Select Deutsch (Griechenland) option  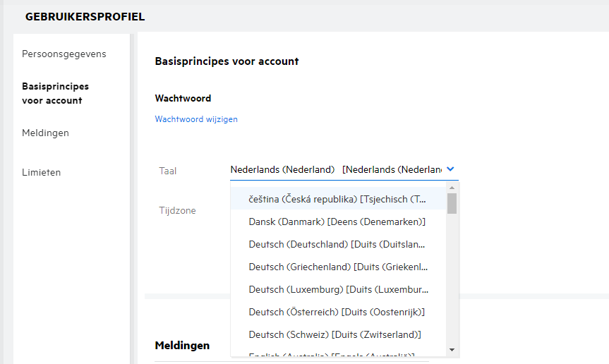coord(338,267)
